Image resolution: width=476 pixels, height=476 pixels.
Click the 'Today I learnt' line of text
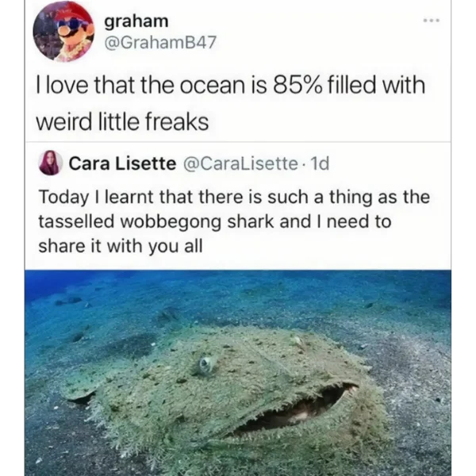(234, 197)
